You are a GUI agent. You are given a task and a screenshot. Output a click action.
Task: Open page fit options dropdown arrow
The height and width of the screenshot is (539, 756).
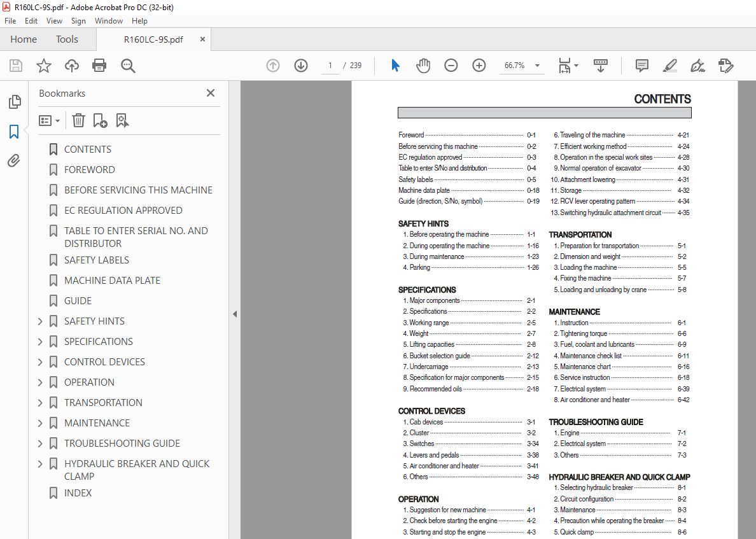(576, 66)
